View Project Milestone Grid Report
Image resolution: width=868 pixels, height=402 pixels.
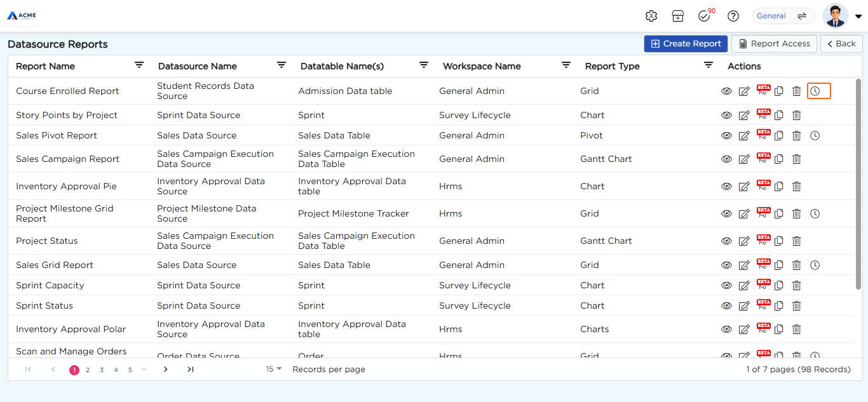click(726, 213)
